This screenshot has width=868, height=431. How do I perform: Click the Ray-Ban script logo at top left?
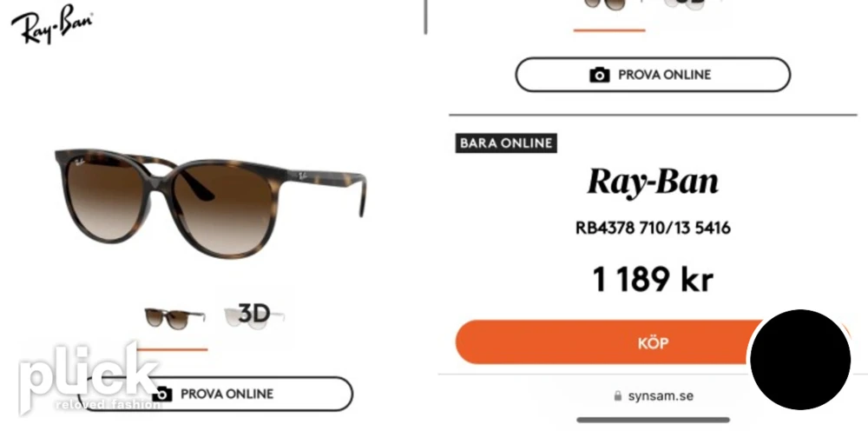(x=51, y=23)
